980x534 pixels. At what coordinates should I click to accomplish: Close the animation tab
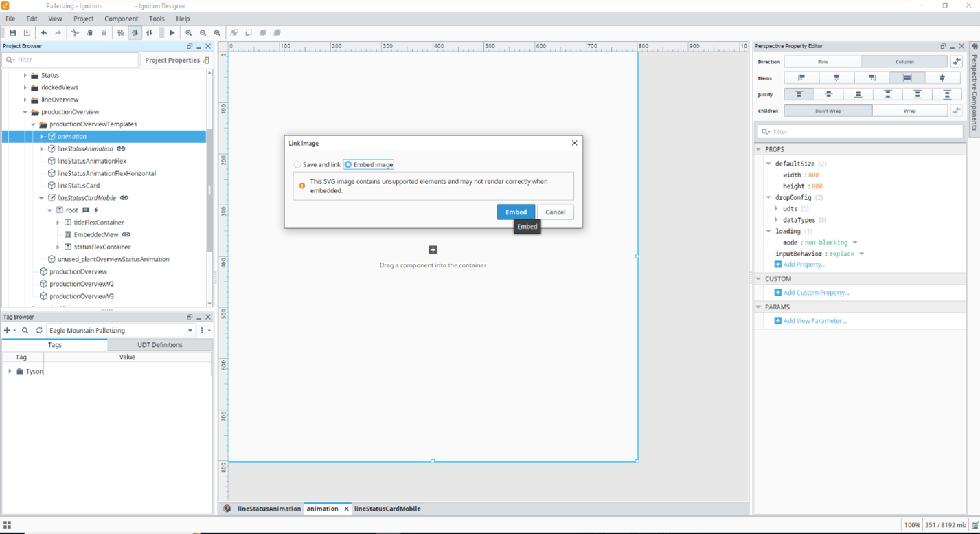pos(346,509)
